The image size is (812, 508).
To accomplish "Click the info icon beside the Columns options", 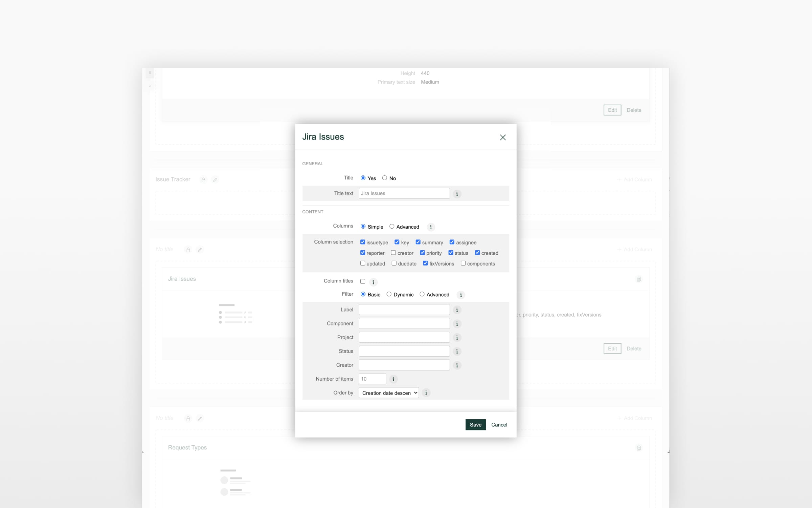I will (x=431, y=227).
